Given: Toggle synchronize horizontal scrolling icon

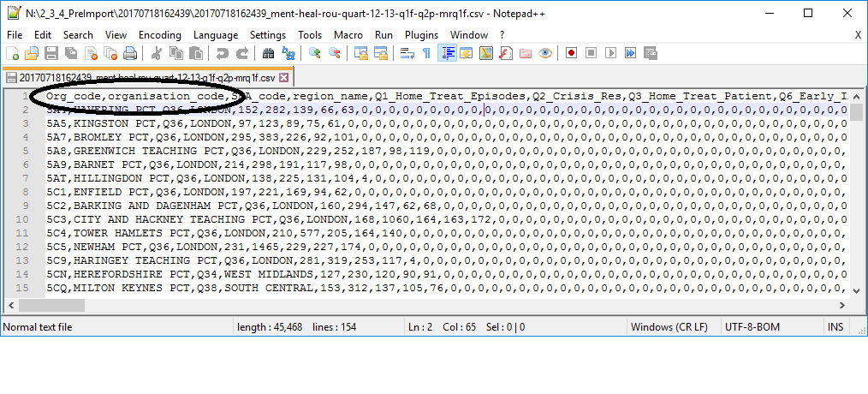Looking at the screenshot, I should pos(381,53).
